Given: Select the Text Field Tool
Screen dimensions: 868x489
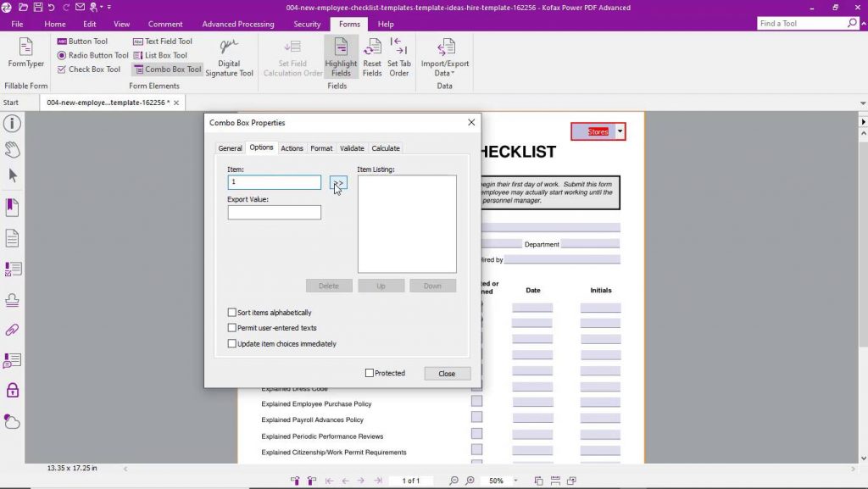Looking at the screenshot, I should point(162,41).
